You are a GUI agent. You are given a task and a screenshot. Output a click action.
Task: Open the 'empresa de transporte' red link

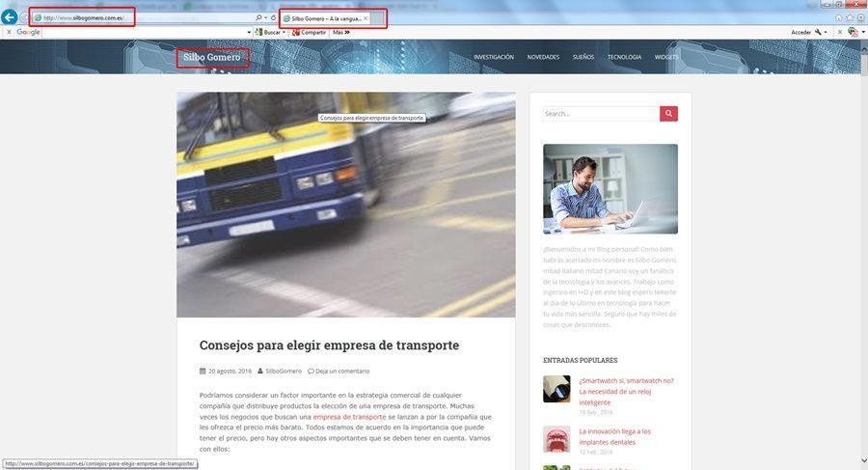[x=349, y=417]
